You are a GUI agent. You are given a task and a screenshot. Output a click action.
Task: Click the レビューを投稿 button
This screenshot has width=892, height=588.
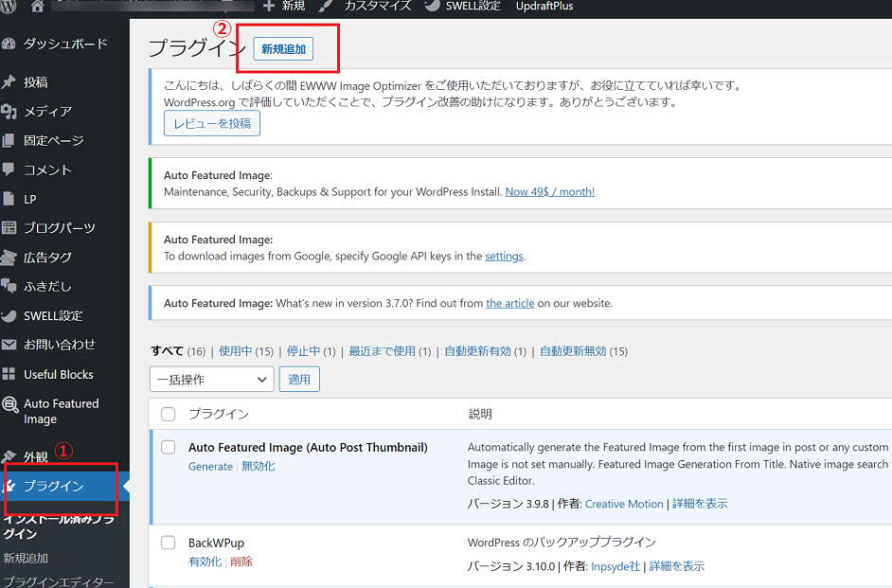[211, 123]
